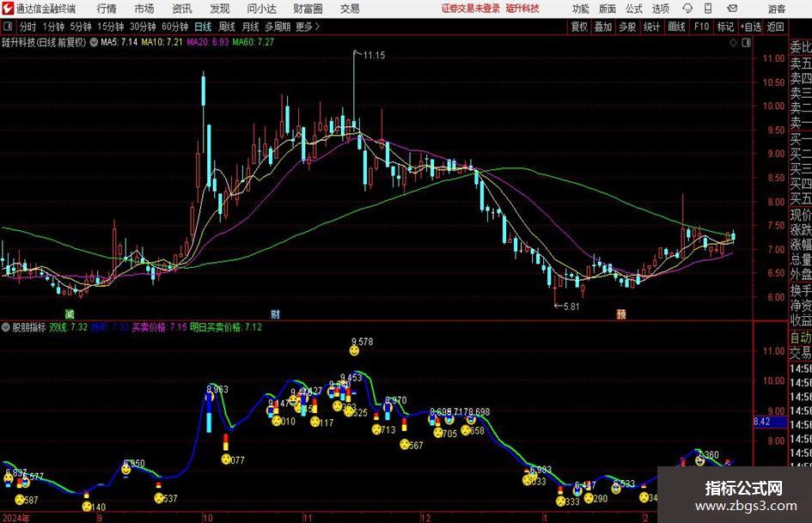Viewport: 812px width, 523px height.
Task: Click the 证券交易未登录 login link
Action: click(x=471, y=9)
